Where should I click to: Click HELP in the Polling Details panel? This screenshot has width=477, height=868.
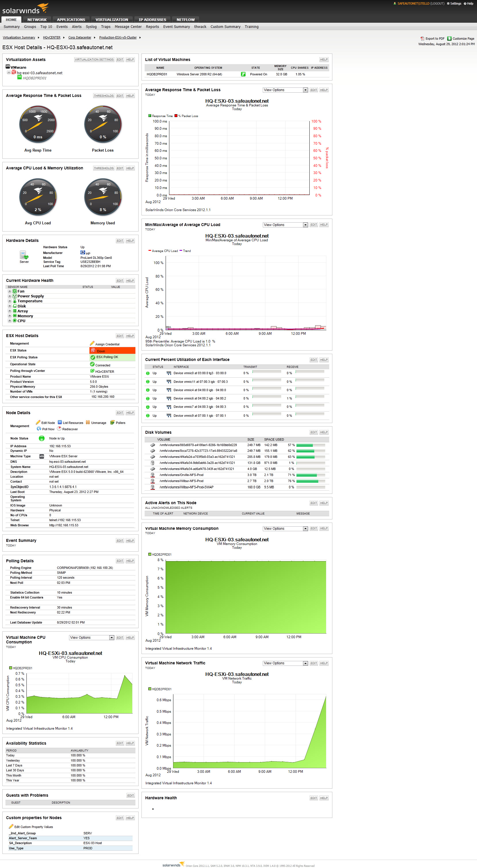pos(130,561)
